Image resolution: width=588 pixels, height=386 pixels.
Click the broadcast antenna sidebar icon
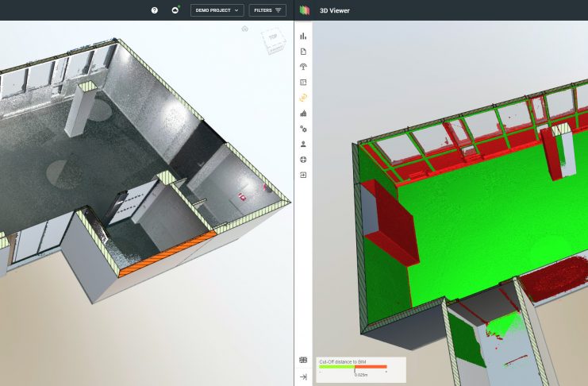[303, 67]
